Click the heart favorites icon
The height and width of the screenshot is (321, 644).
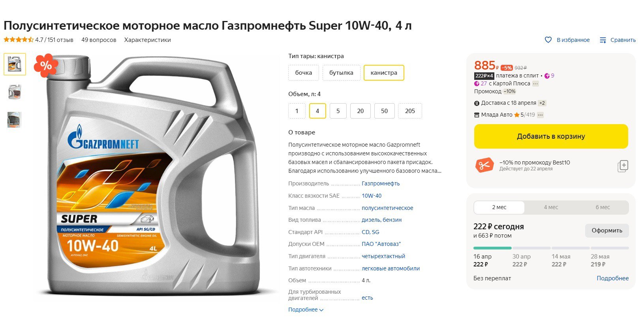click(548, 40)
